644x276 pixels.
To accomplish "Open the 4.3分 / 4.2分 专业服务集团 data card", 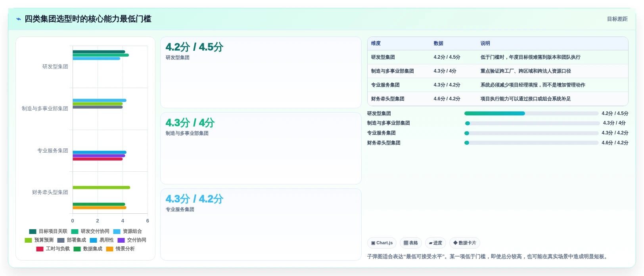I will [261, 224].
